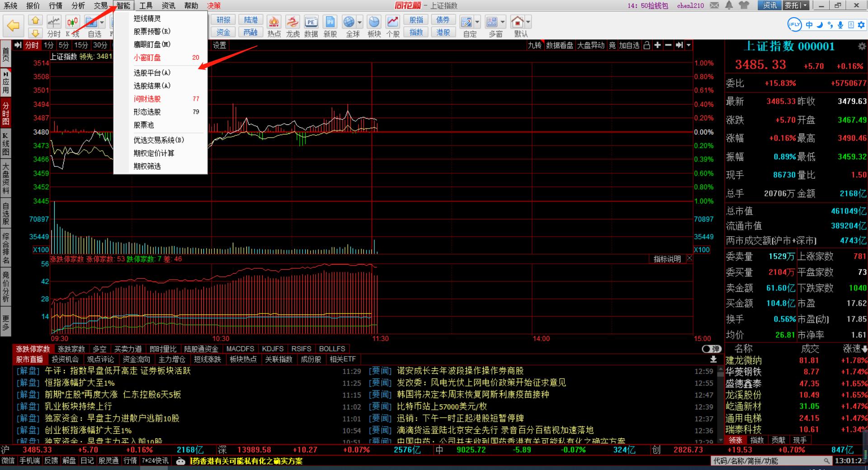Viewport: 868px width, 470px height.
Task: Open the 乳业板块持续上行 news headline
Action: tap(78, 406)
